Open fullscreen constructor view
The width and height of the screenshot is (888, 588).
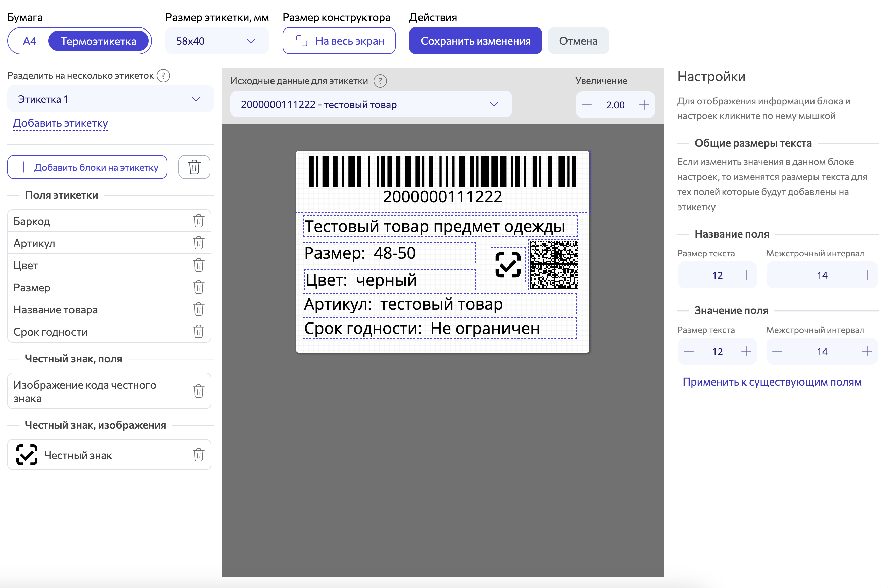[339, 41]
